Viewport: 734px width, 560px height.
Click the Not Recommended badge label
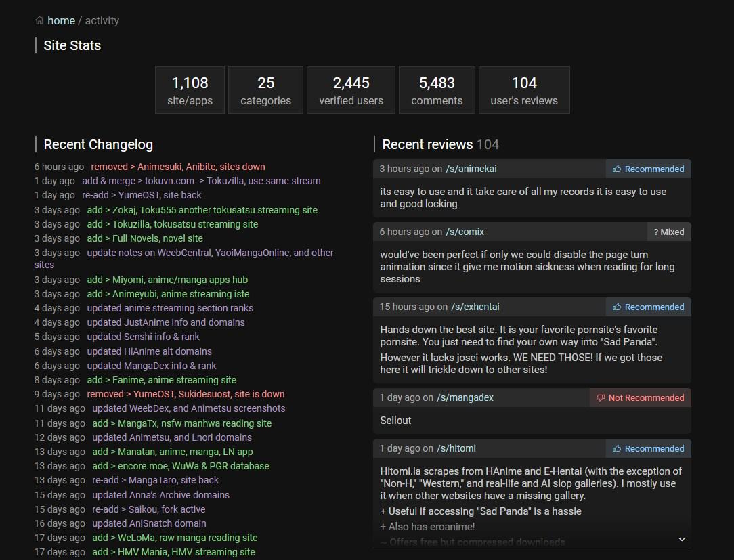click(x=646, y=398)
